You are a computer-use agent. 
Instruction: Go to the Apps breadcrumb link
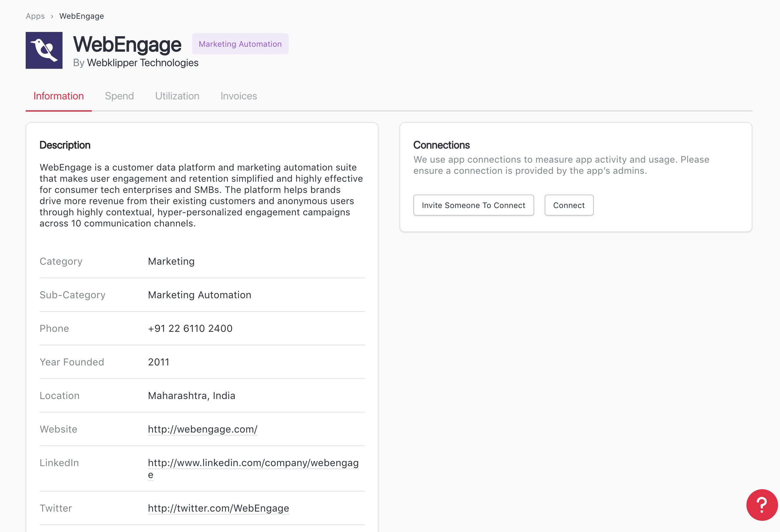(35, 16)
